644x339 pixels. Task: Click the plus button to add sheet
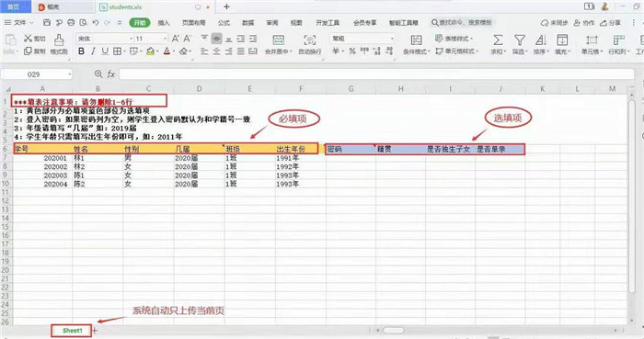95,331
